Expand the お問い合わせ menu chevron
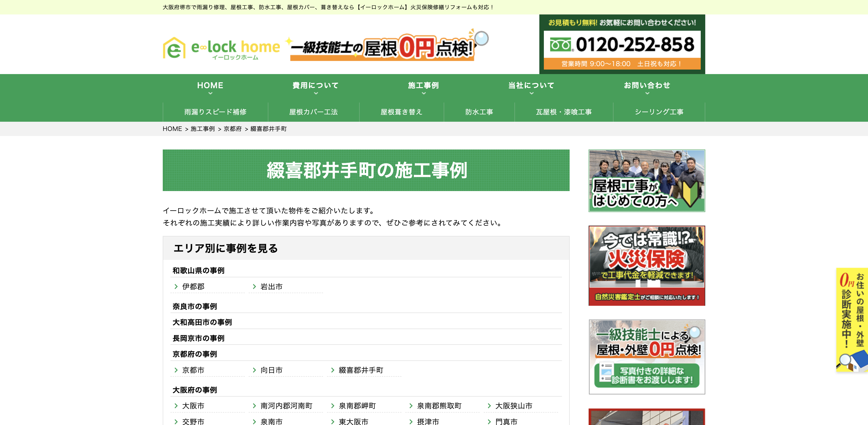The image size is (868, 425). point(647,93)
